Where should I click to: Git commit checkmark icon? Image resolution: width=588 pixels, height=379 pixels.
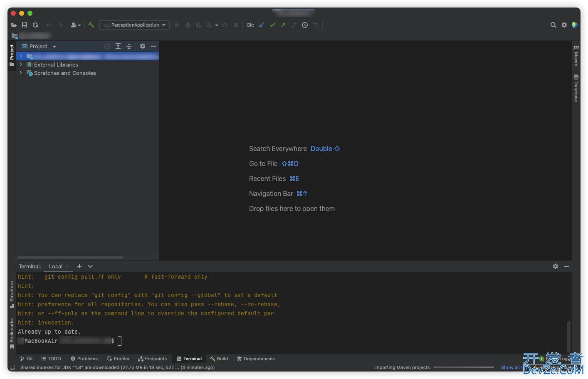[x=272, y=25]
